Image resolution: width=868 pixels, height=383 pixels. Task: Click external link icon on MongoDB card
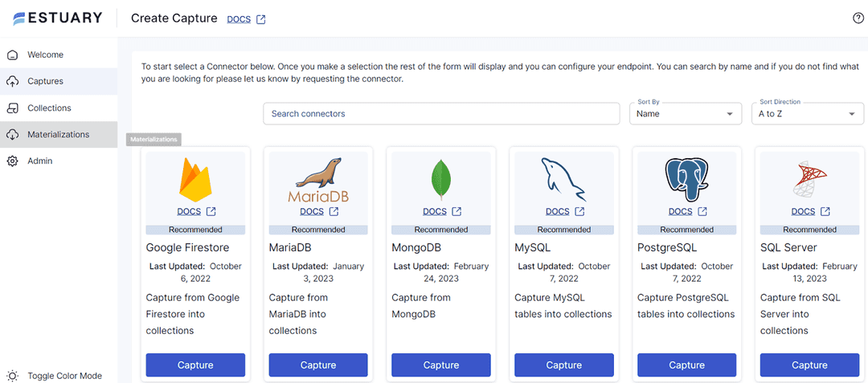point(457,212)
